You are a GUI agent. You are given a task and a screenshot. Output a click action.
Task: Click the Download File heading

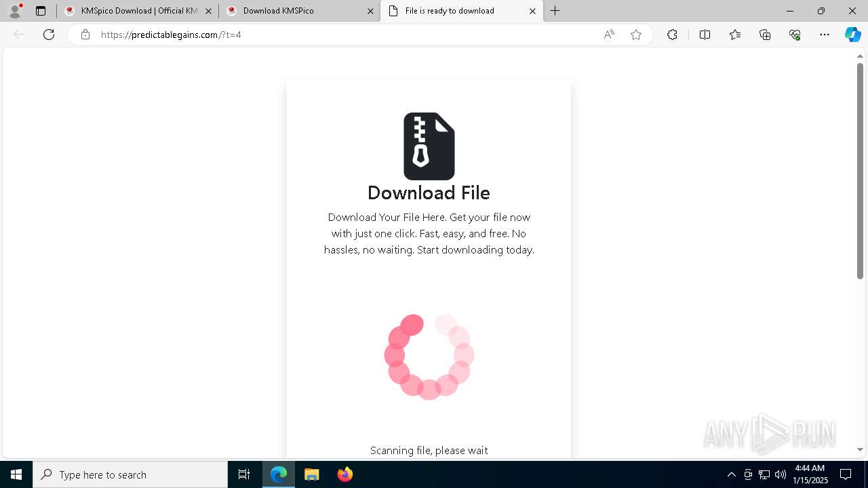429,192
